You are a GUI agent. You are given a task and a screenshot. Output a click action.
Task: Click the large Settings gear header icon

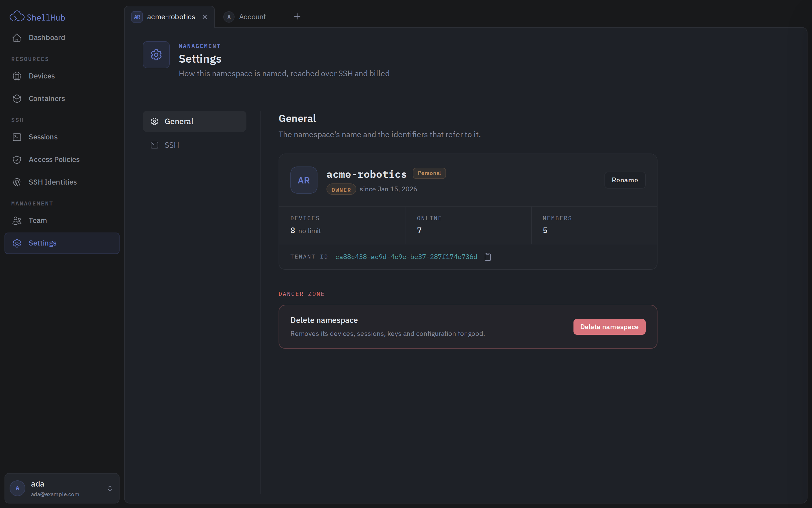tap(156, 55)
